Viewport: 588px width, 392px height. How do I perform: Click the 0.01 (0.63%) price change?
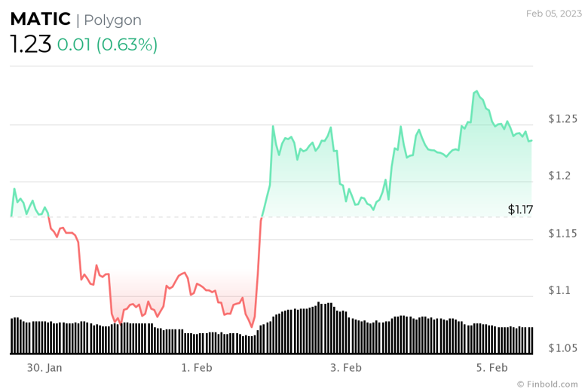[x=107, y=44]
